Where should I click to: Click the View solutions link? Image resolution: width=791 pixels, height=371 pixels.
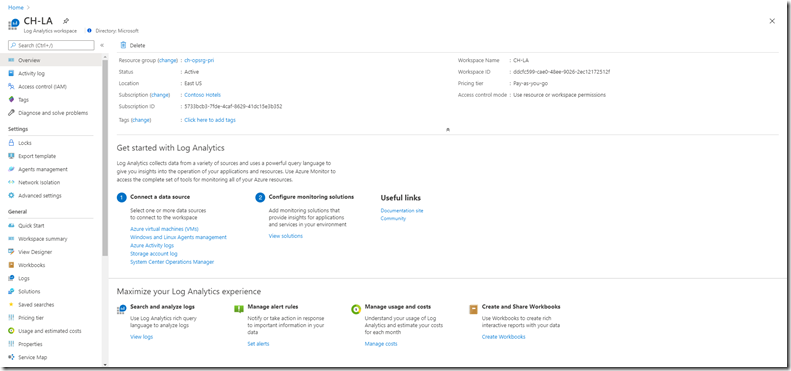tap(286, 236)
